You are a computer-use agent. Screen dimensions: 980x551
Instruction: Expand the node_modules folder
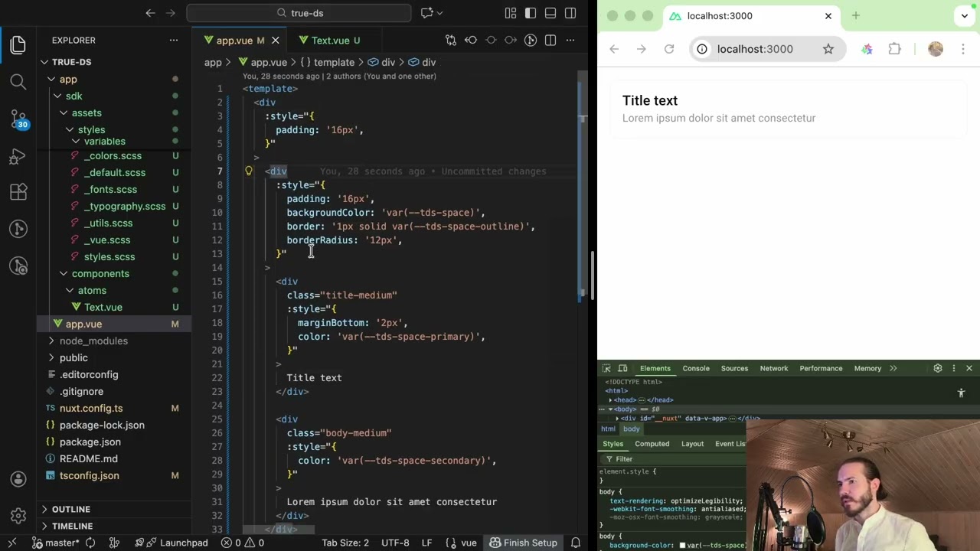51,341
